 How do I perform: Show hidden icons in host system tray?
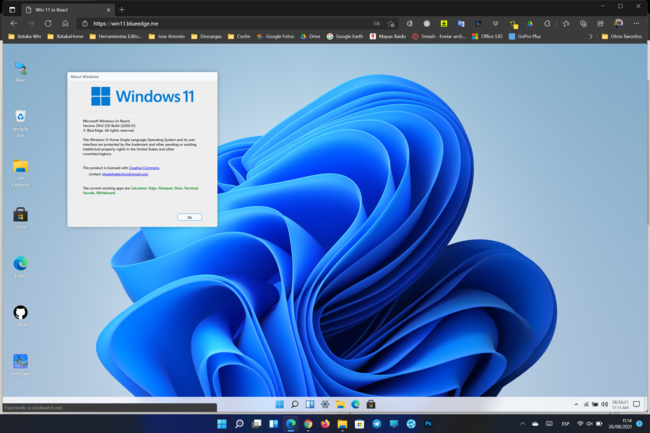click(522, 423)
